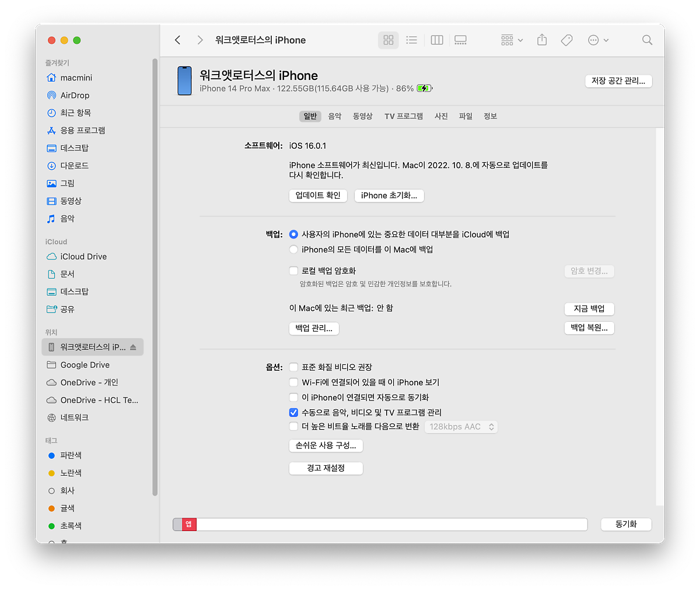This screenshot has width=700, height=590.
Task: Click 백업 복원... button
Action: [x=589, y=328]
